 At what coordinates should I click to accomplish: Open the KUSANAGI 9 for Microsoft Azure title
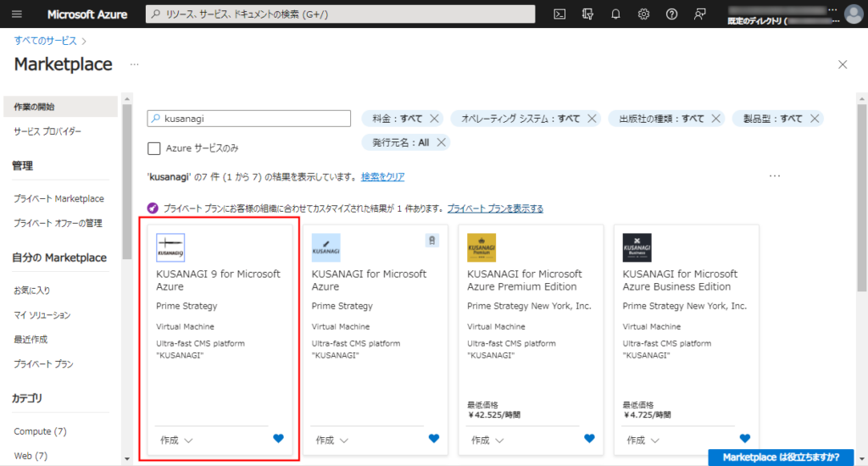pos(218,280)
